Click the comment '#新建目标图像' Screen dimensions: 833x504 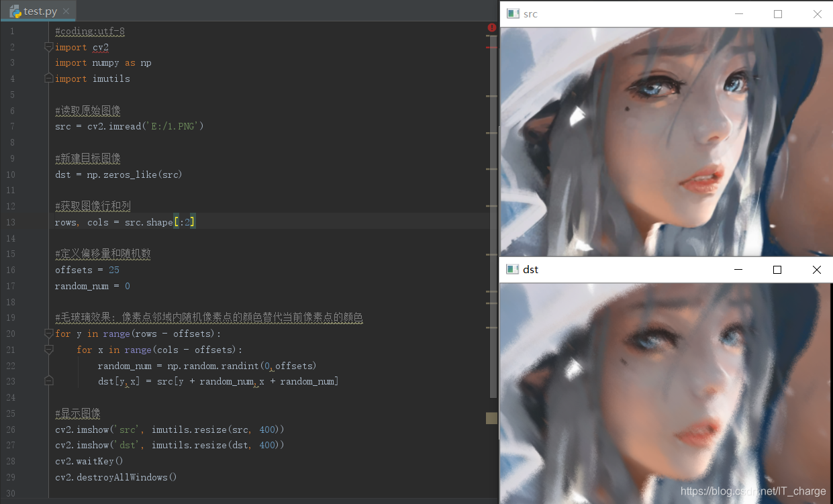click(88, 158)
